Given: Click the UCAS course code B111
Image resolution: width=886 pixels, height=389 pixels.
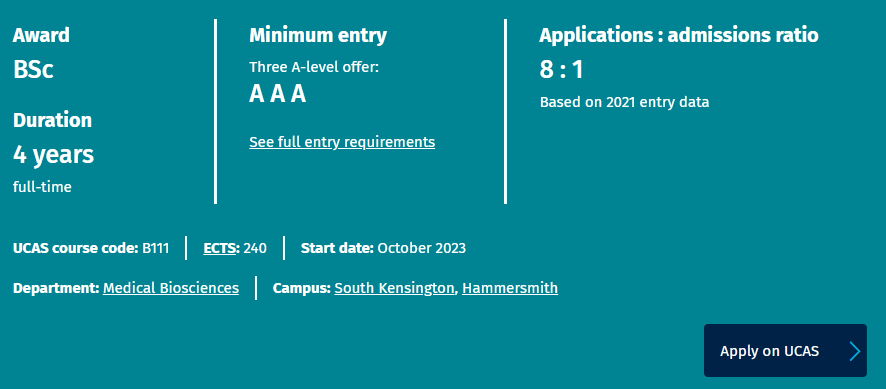Looking at the screenshot, I should point(91,248).
